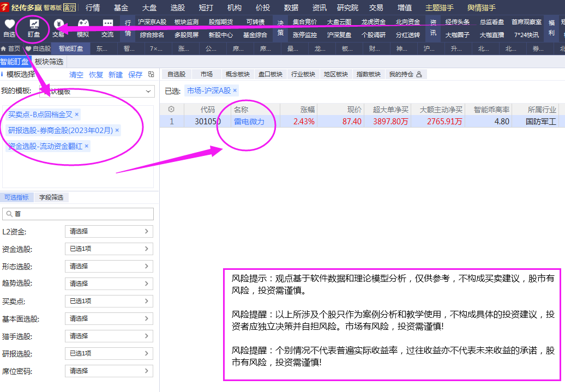The width and height of the screenshot is (565, 392).
Task: Open stock 雷电微力 by name
Action: click(x=249, y=122)
